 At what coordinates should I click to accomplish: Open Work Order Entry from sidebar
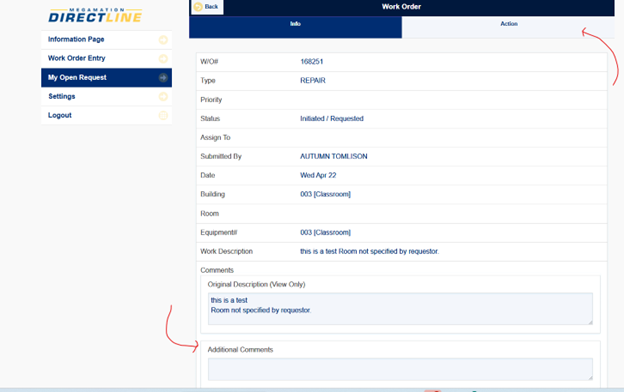[106, 59]
